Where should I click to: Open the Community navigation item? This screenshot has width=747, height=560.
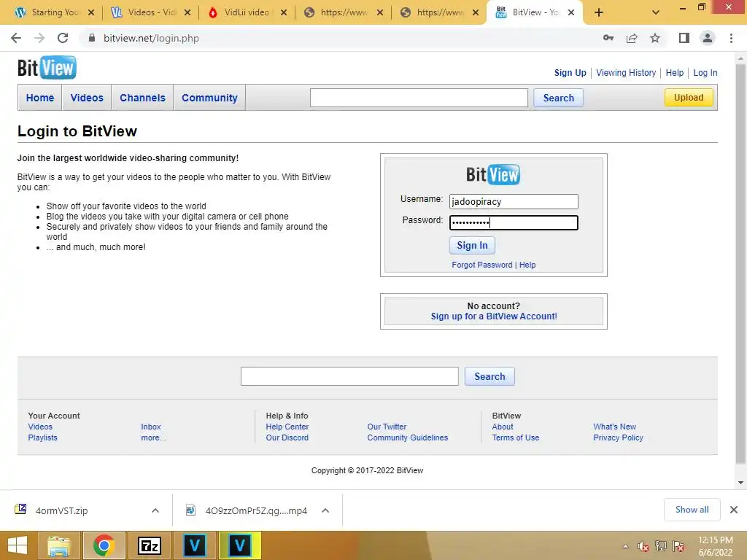[209, 98]
